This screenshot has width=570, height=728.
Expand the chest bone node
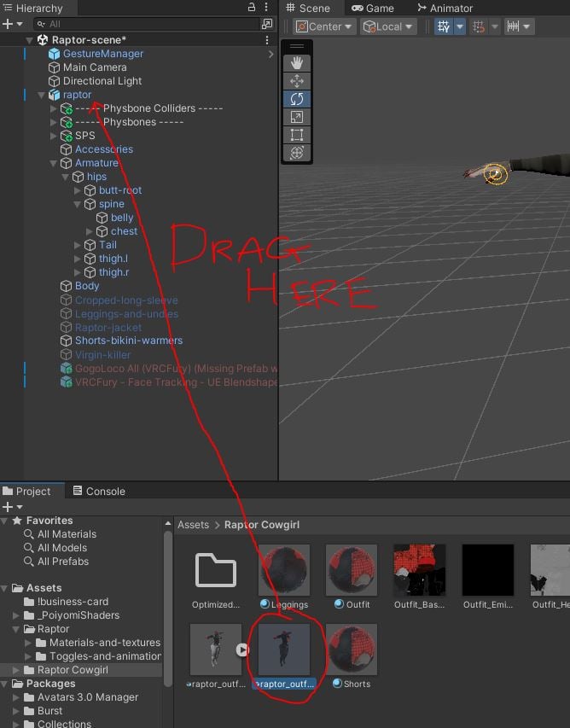89,231
